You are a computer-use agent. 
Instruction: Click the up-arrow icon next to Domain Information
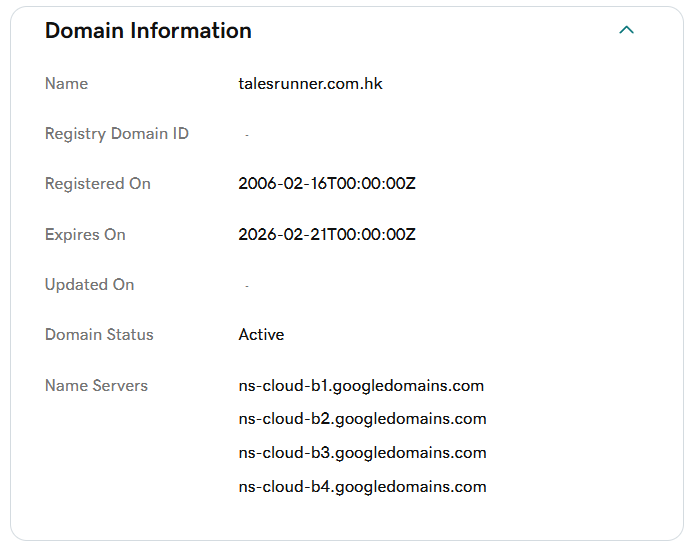click(627, 30)
